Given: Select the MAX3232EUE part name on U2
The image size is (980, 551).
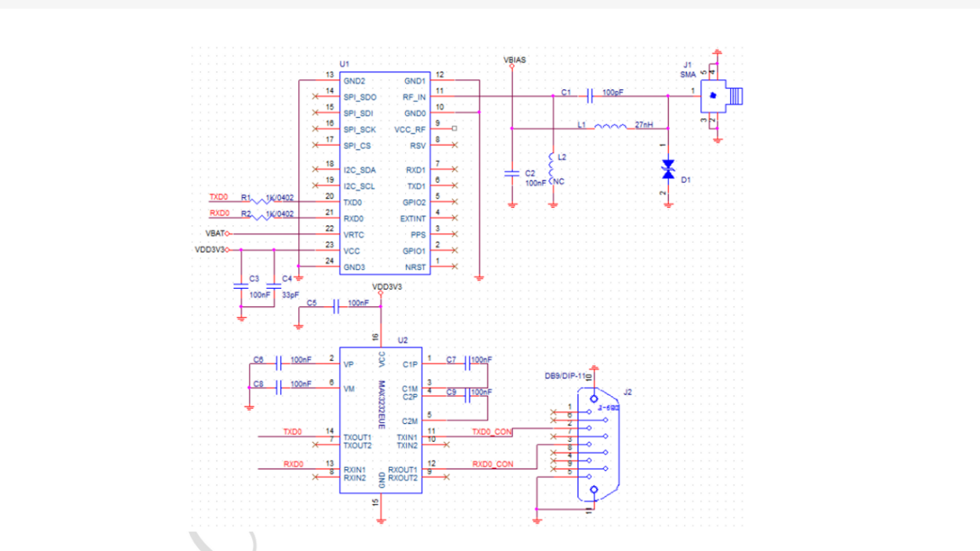Looking at the screenshot, I should (x=381, y=405).
